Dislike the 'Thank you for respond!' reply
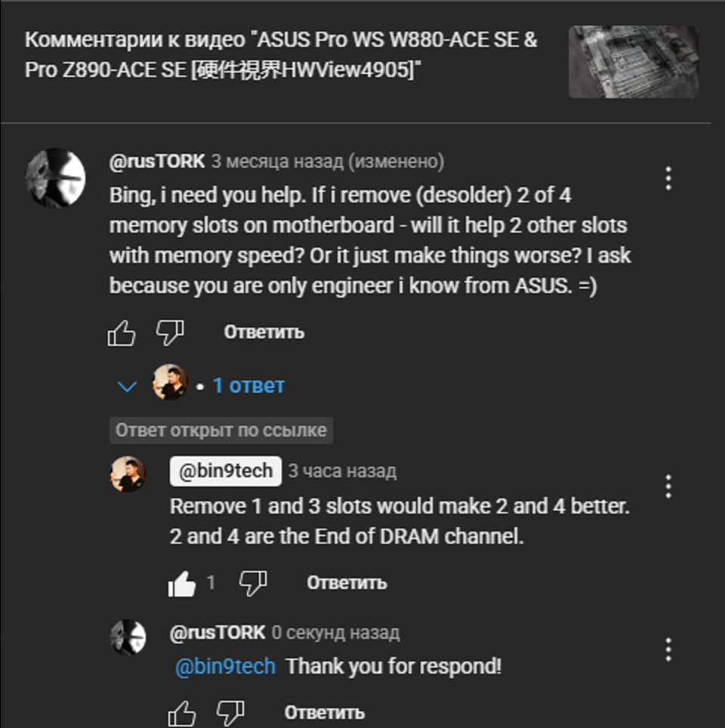 pos(230,712)
